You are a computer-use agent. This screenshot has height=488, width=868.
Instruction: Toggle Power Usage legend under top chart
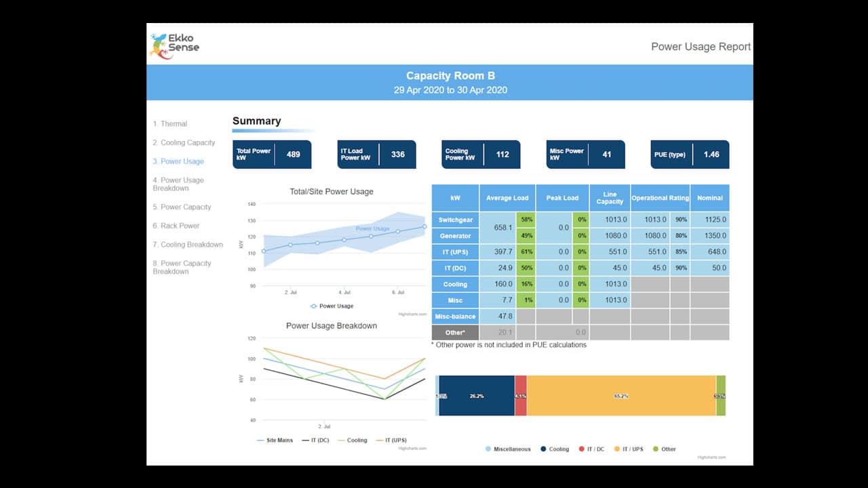332,306
